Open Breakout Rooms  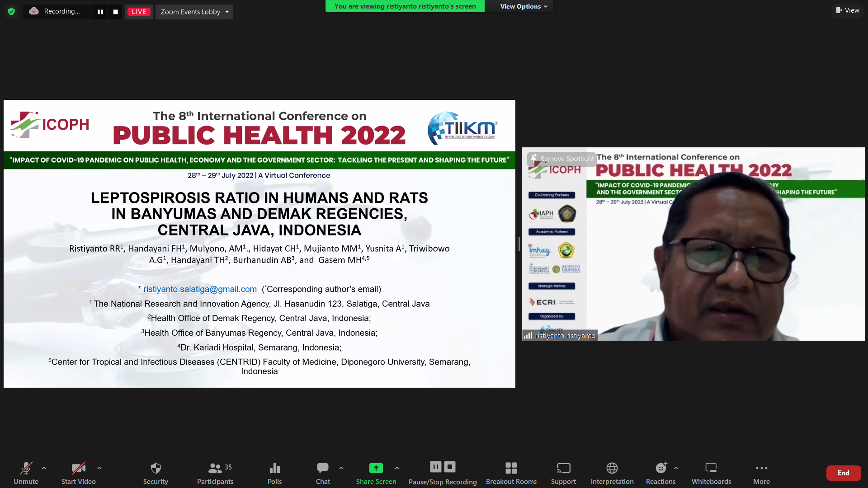tap(511, 473)
